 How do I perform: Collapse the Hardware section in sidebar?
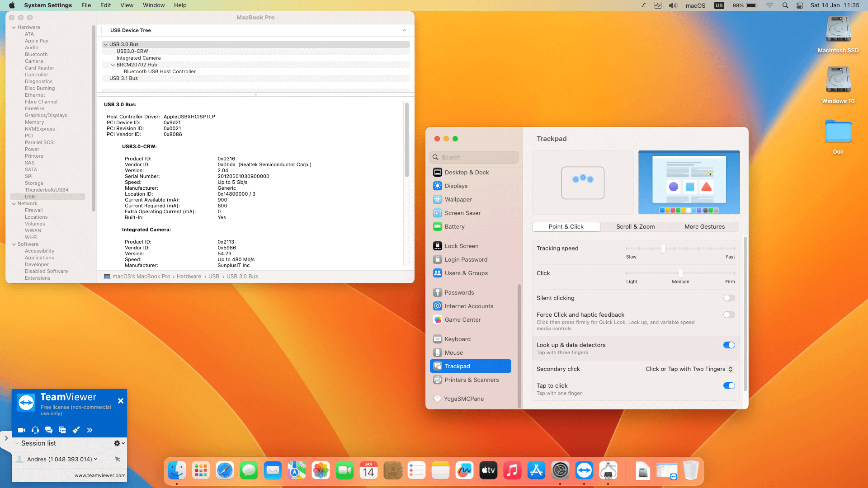point(14,27)
